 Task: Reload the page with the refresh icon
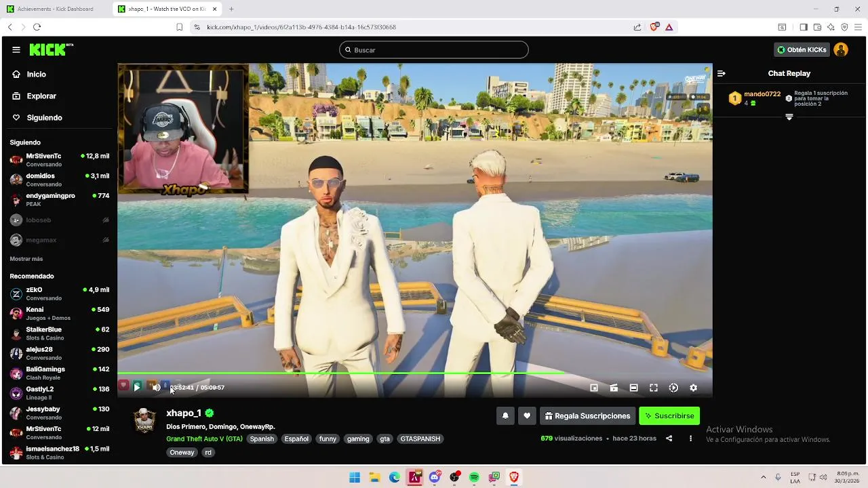37,27
